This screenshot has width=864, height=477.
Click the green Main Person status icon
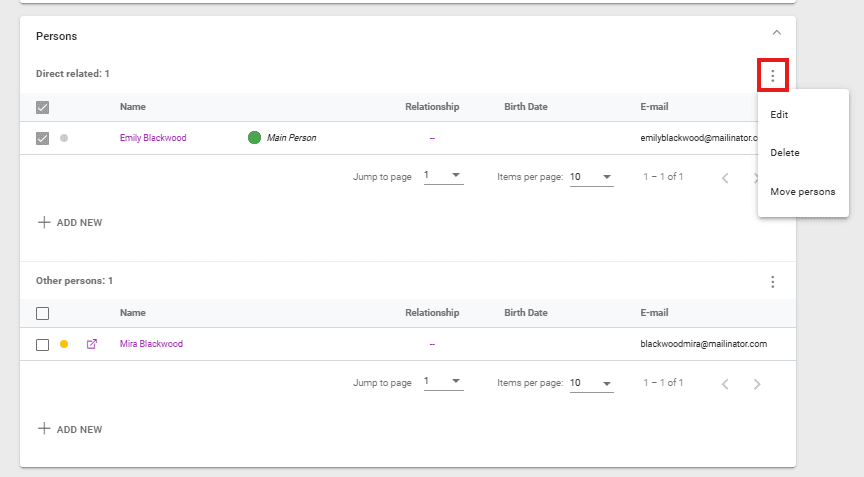[254, 138]
